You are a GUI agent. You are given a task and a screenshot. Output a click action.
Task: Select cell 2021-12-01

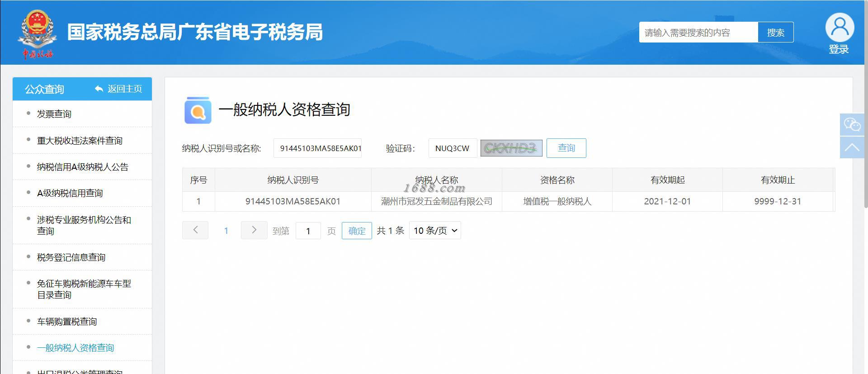pos(667,201)
